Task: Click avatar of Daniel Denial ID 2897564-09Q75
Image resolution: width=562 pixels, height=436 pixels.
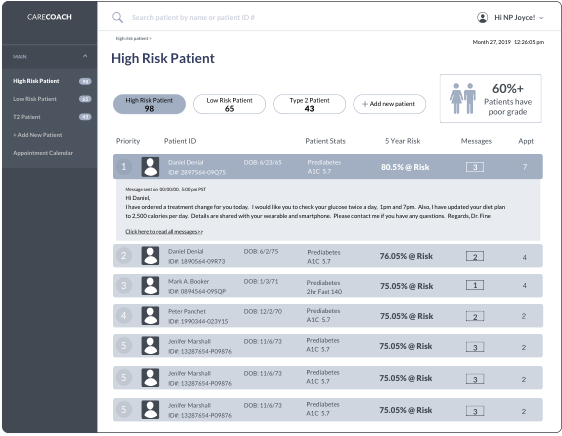Action: point(150,167)
